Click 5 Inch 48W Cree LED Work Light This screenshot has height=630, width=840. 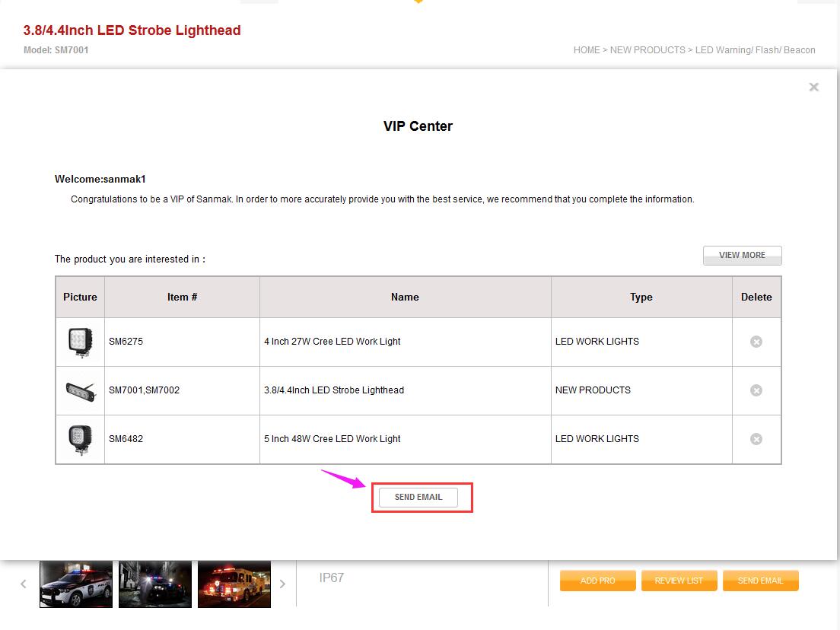click(x=332, y=439)
